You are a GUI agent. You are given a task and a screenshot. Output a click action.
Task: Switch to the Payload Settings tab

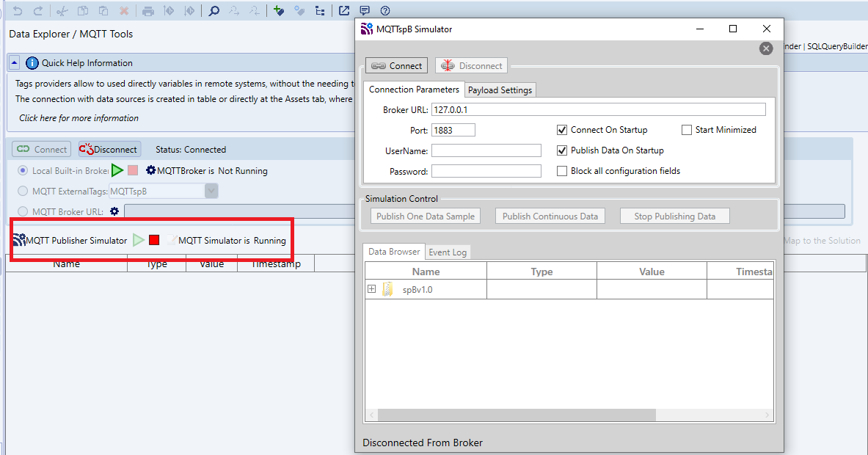500,90
